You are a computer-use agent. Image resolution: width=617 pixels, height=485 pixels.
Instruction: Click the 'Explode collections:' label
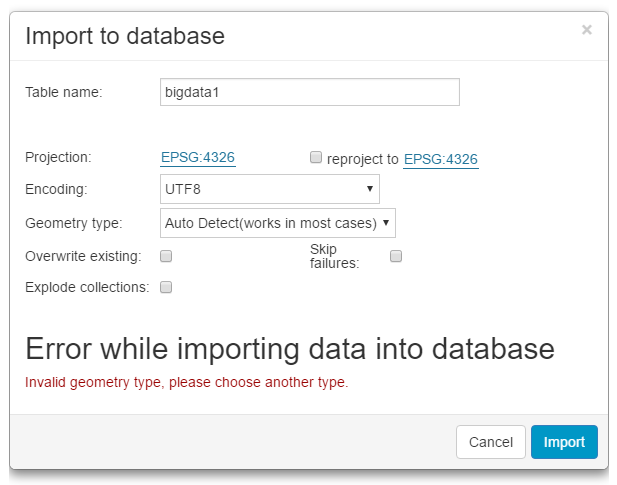[x=87, y=287]
